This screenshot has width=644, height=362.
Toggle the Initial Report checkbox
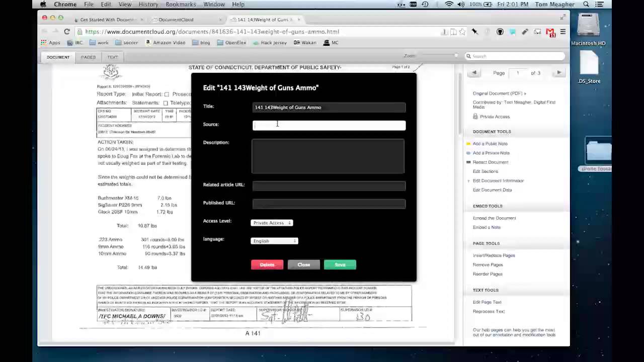pos(167,95)
